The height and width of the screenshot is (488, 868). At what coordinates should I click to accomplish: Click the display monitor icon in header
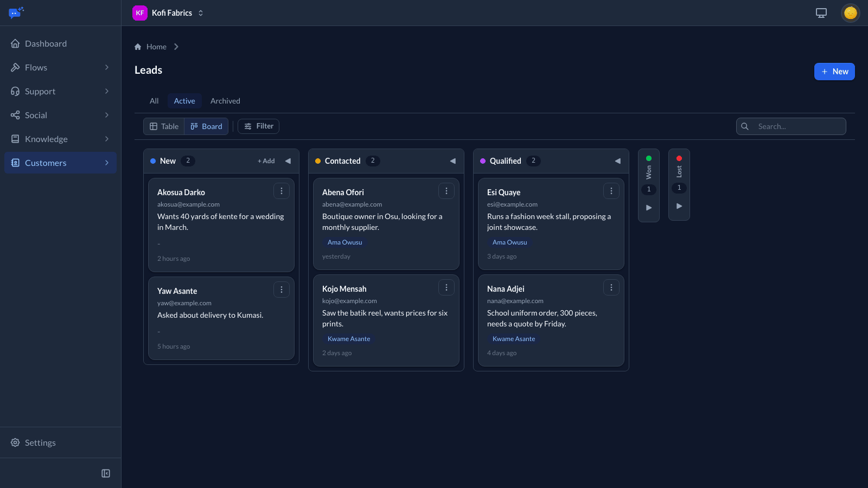pos(821,13)
